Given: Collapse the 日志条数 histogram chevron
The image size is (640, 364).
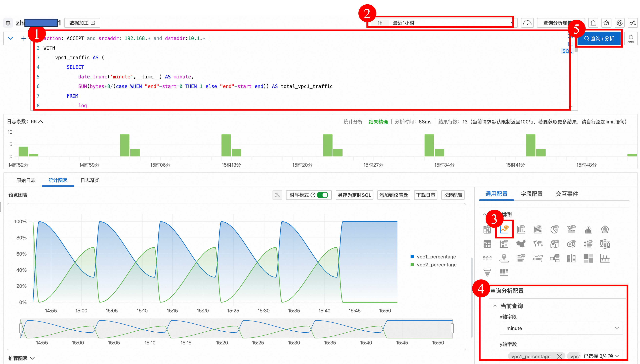Looking at the screenshot, I should (41, 121).
